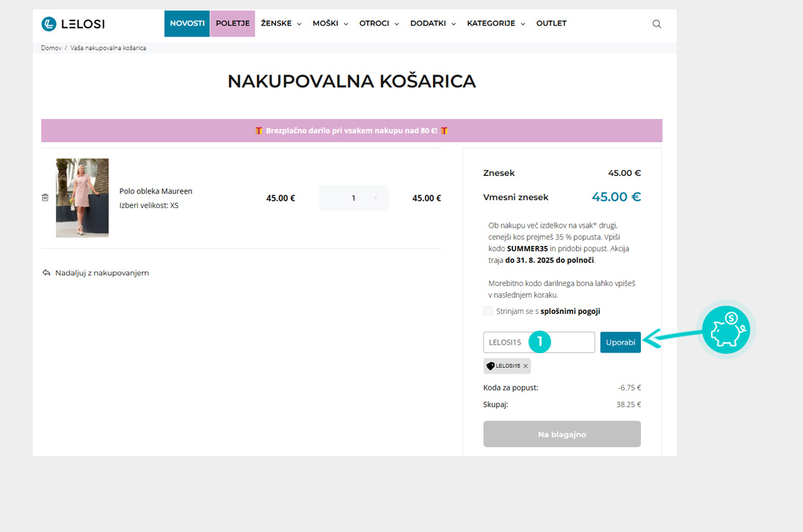Open the OUTLET menu item
This screenshot has height=532, width=803.
[x=551, y=23]
